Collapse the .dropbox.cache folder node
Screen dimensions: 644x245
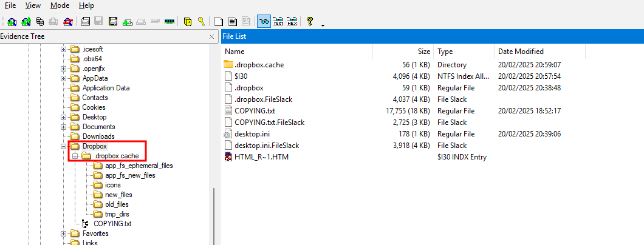(x=75, y=156)
